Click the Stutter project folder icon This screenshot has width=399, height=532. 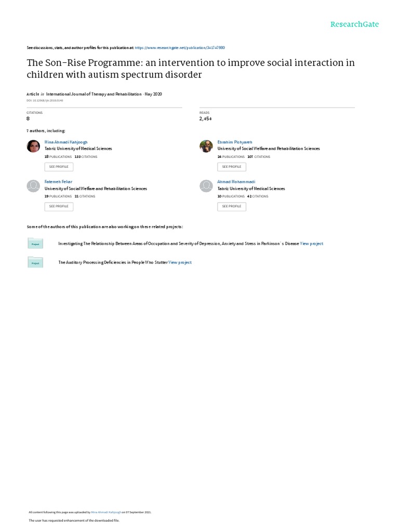(35, 263)
